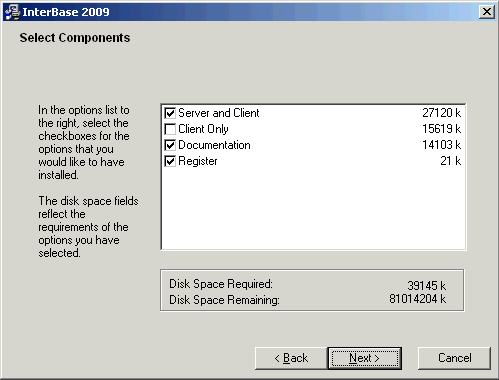Toggle the Register checkbox
The width and height of the screenshot is (499, 380).
[x=170, y=161]
